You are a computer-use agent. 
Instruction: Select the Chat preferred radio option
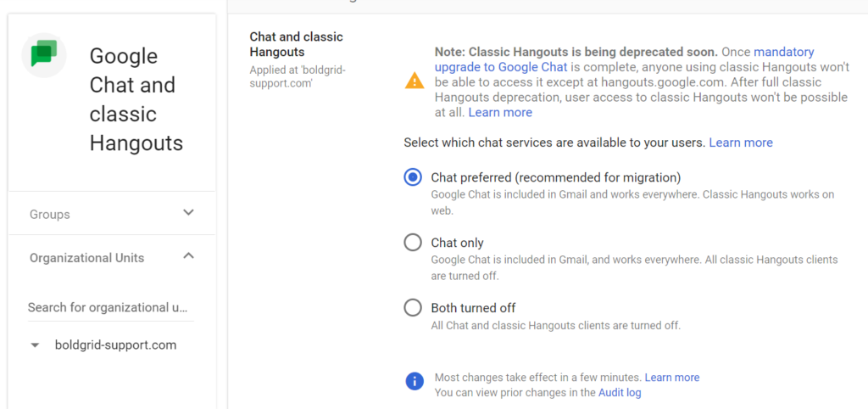tap(413, 177)
